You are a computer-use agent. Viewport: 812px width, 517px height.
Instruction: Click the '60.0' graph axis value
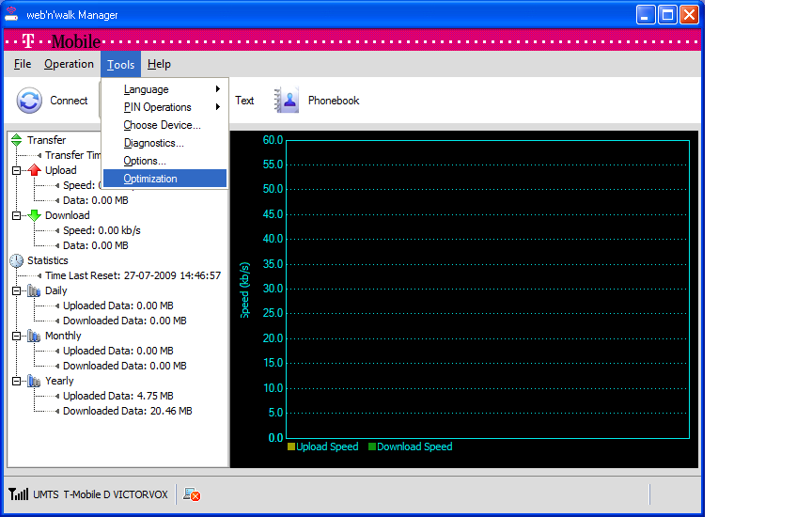[x=273, y=140]
